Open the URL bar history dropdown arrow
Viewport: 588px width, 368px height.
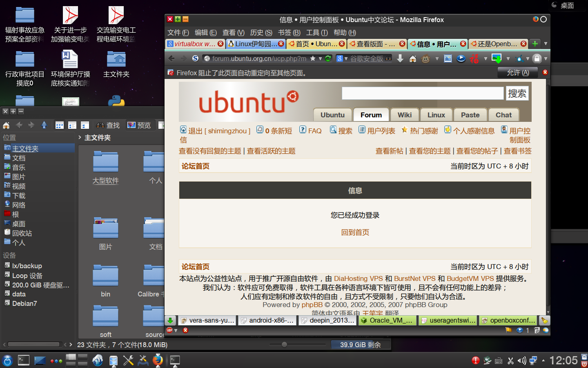[321, 58]
